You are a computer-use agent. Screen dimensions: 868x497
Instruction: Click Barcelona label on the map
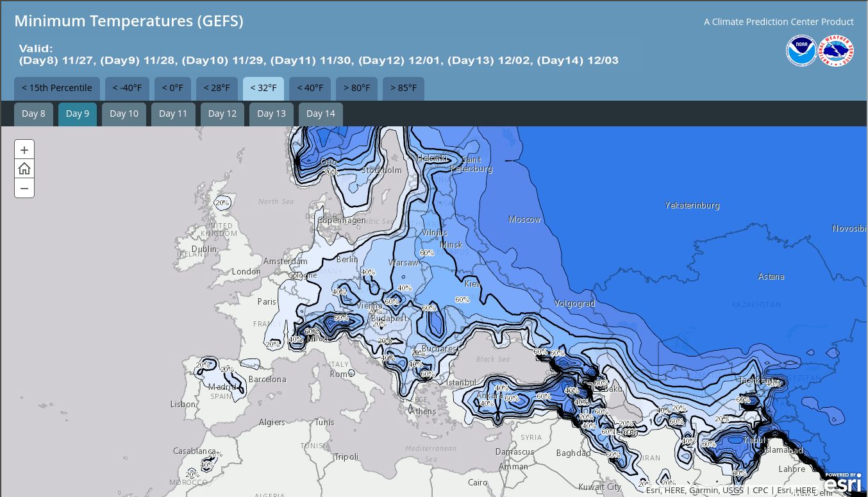(x=267, y=380)
